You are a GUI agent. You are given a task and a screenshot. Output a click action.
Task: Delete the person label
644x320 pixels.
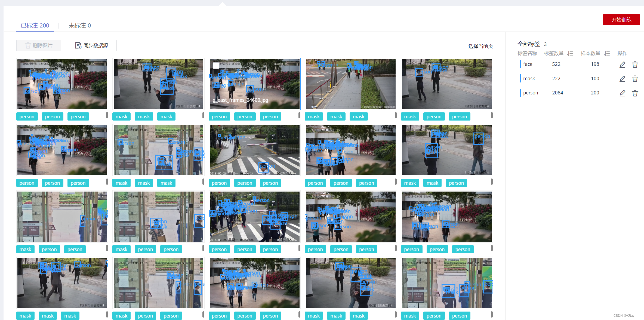[635, 93]
